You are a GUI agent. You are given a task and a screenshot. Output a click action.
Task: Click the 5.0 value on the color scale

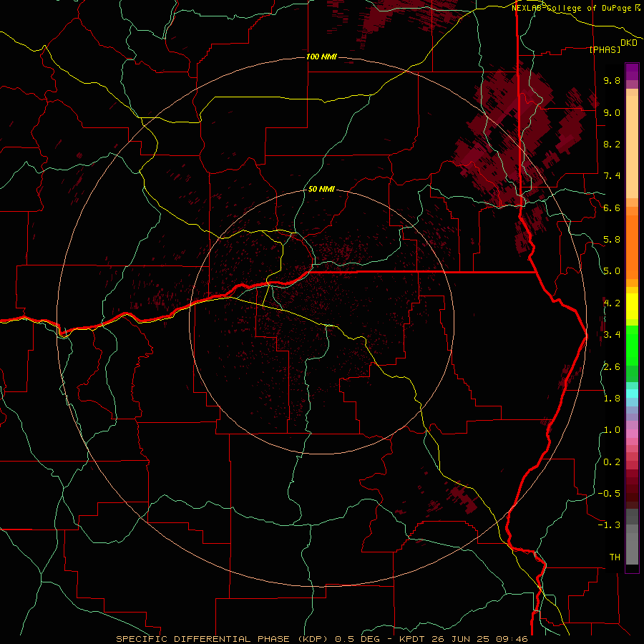(x=612, y=271)
